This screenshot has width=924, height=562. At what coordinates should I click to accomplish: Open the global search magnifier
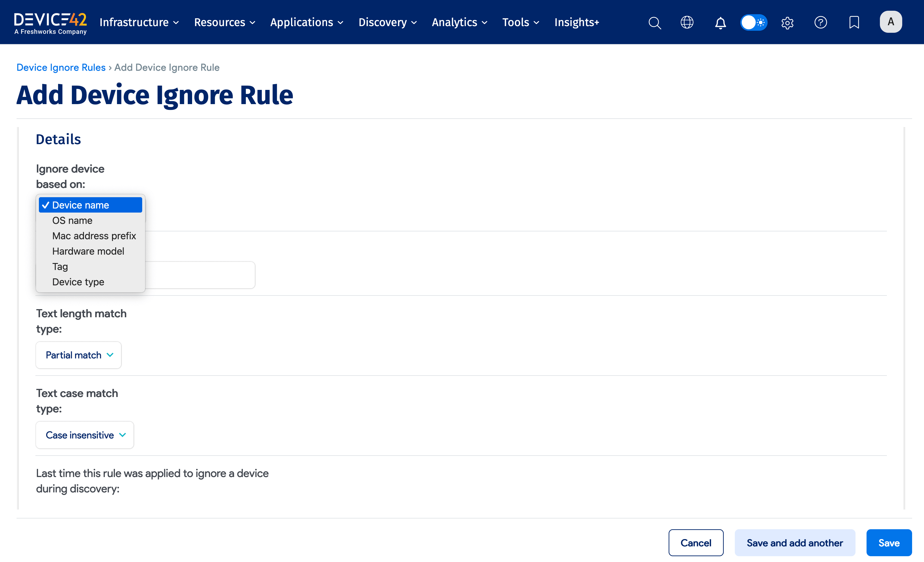[x=654, y=23]
